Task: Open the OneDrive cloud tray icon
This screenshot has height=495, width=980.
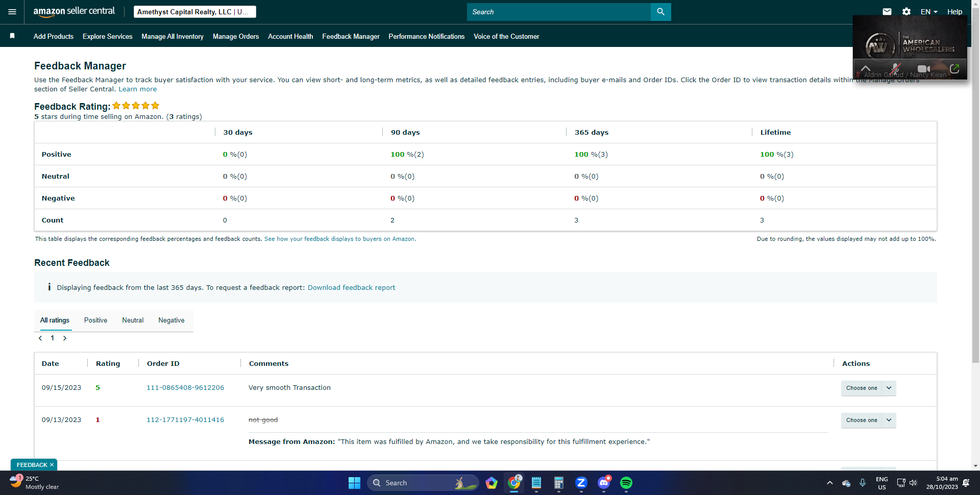Action: (x=846, y=483)
